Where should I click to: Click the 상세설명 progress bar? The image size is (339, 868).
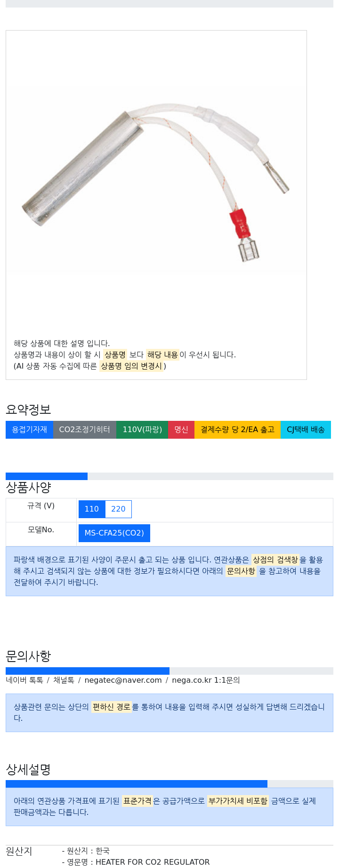[x=169, y=784]
